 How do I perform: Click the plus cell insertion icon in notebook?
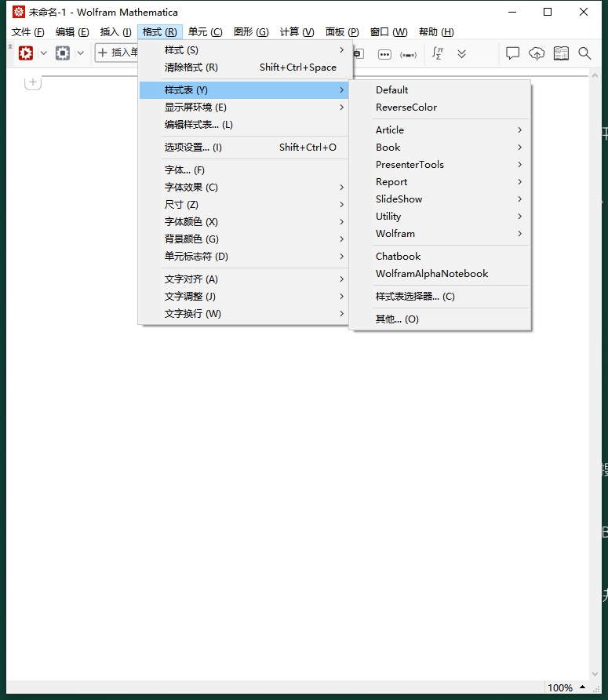point(33,82)
